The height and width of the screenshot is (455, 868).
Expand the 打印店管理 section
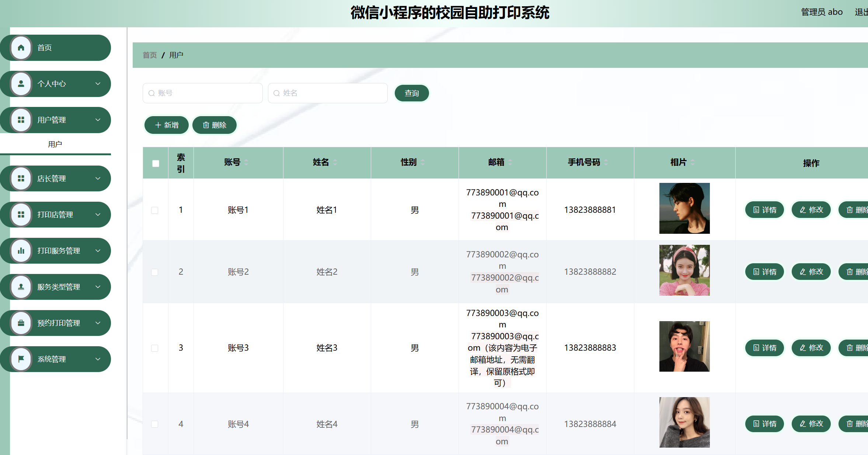click(x=98, y=214)
